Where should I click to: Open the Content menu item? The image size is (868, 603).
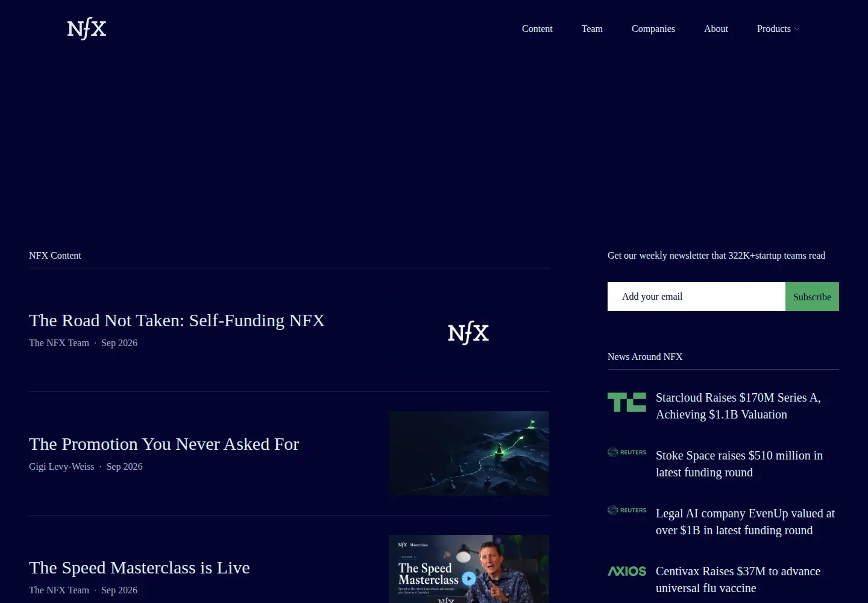click(537, 29)
